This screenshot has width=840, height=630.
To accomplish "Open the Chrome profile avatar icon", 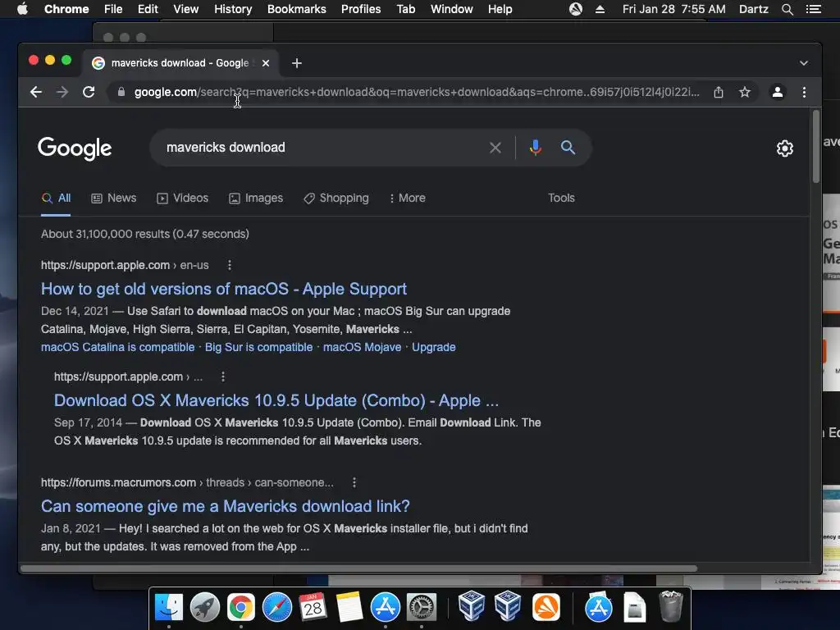I will [x=778, y=92].
